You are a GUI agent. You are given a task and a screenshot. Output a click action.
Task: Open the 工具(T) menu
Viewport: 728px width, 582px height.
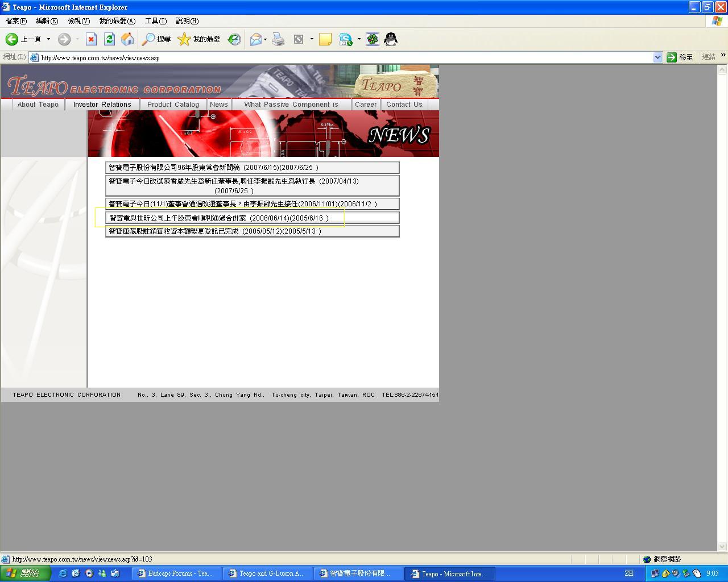pos(156,21)
